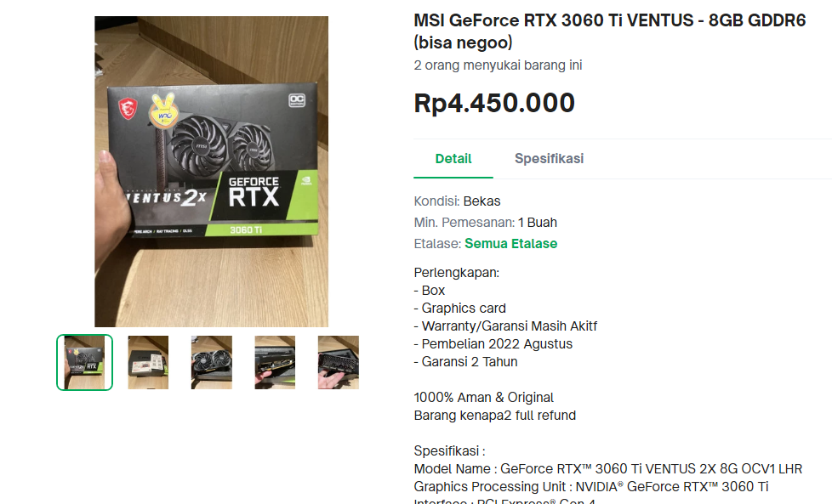Click the MSI dragon logo on box

tap(128, 109)
